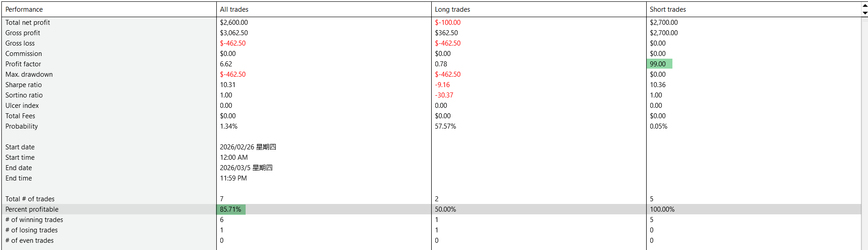Select the Percent profitable row label
Viewport: 868px width, 250px height.
tap(32, 209)
